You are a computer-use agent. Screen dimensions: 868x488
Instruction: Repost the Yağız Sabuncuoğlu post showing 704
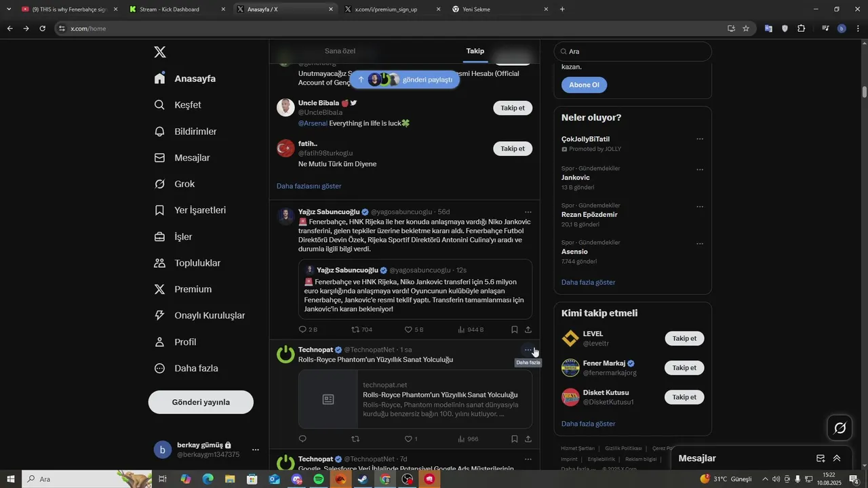(x=355, y=329)
